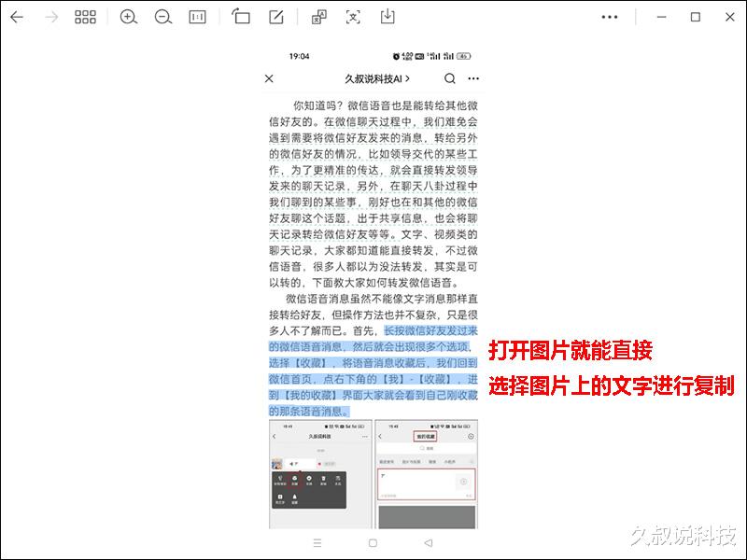Image resolution: width=747 pixels, height=560 pixels.
Task: Maximize the image viewer window
Action: pyautogui.click(x=696, y=17)
